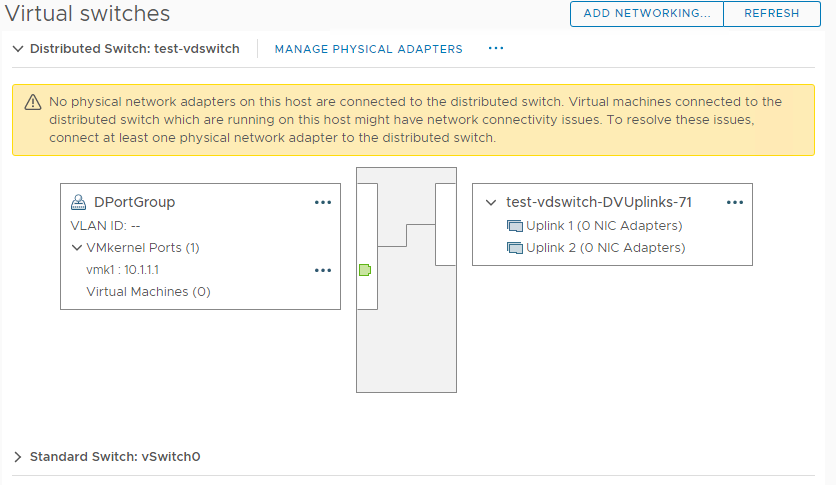This screenshot has height=485, width=836.
Task: Open the distributed switch ellipsis actions menu
Action: pos(496,48)
